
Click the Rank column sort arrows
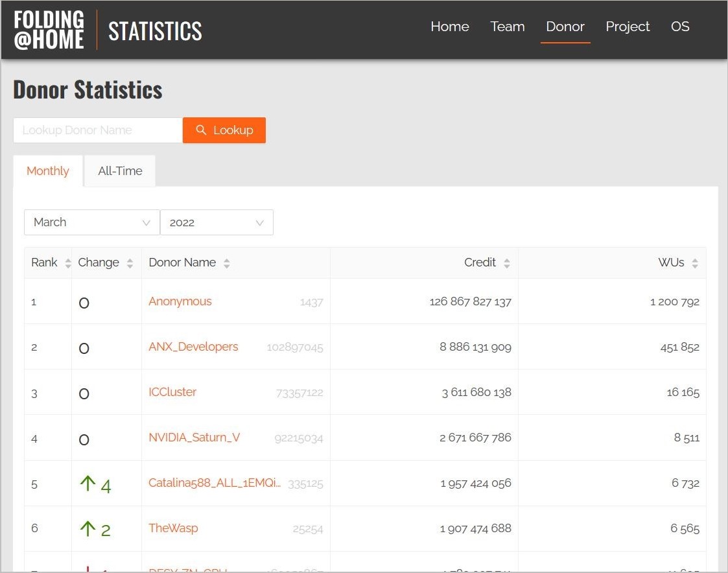68,263
